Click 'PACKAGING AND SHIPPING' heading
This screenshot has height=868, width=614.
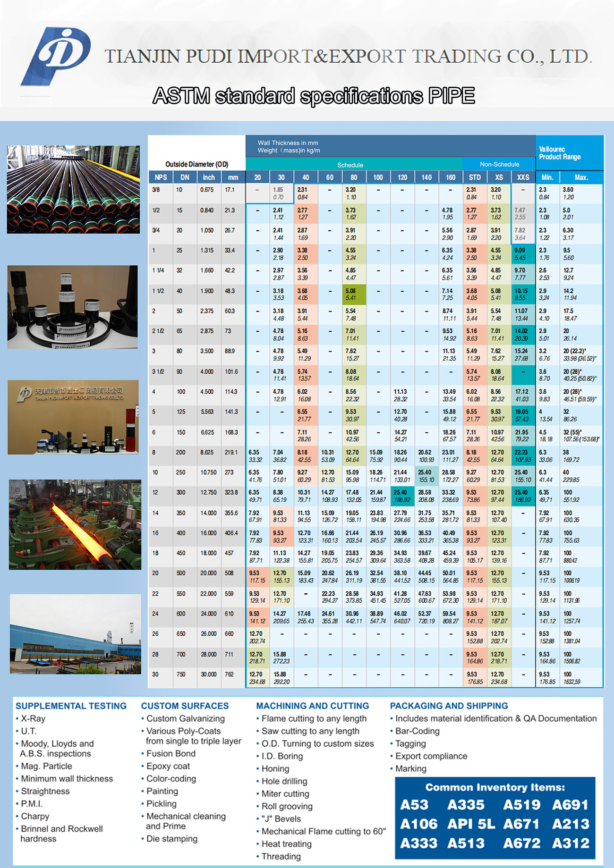pos(449,706)
